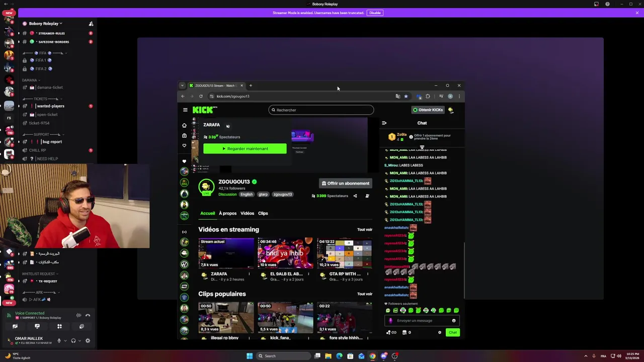Bookmark the Kick page with star icon
644x362 pixels.
point(406,97)
